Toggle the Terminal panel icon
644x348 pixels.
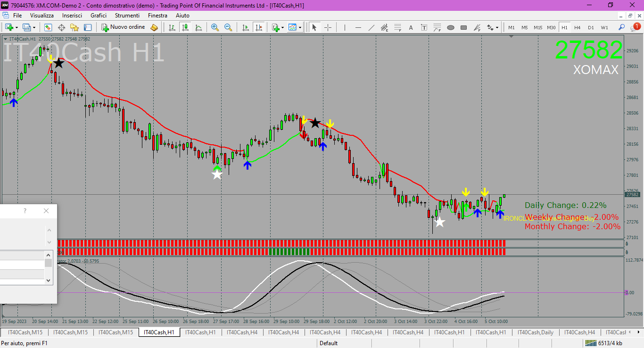88,27
